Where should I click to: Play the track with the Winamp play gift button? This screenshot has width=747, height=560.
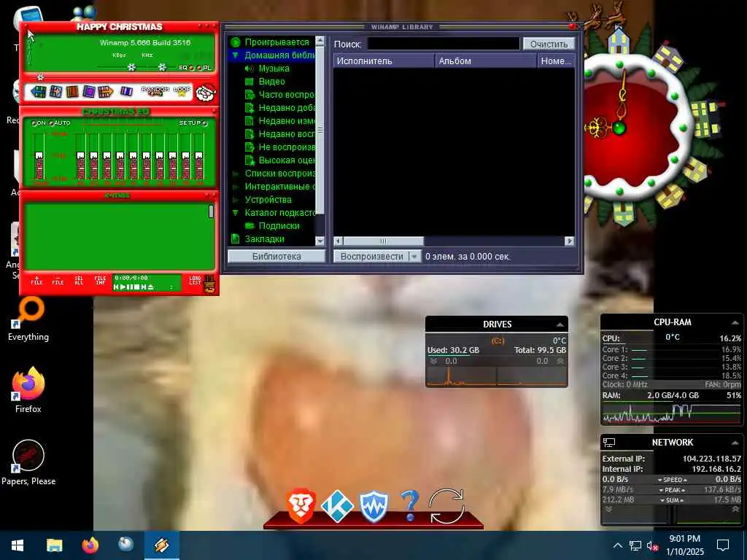coord(55,91)
